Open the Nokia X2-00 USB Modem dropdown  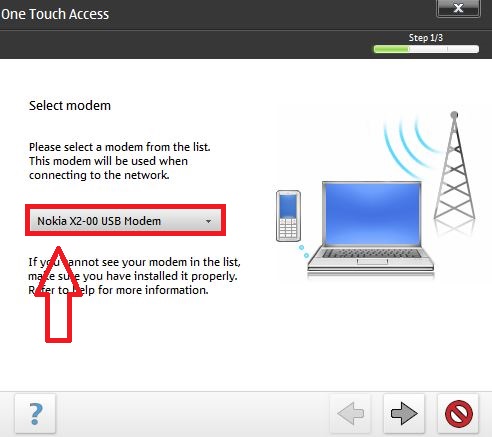125,220
